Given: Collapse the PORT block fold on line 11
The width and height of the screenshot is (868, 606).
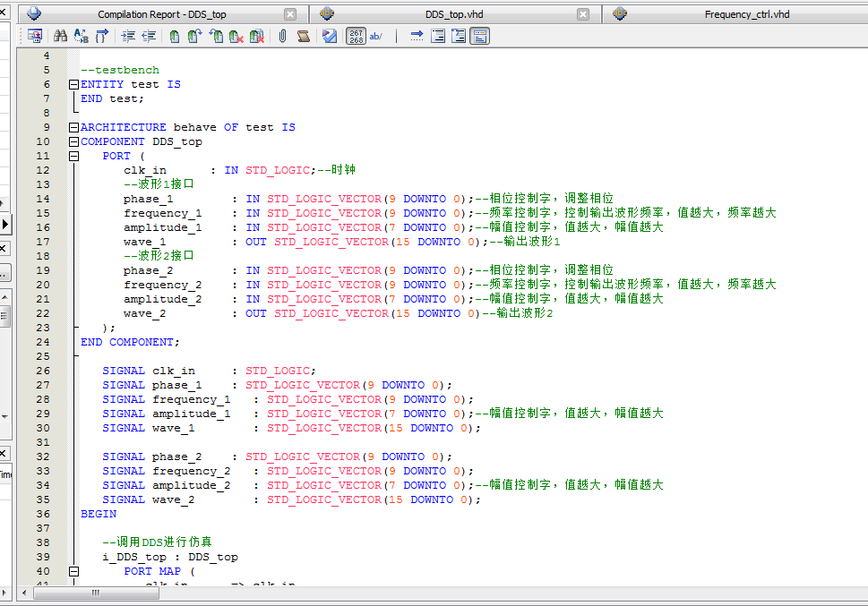Looking at the screenshot, I should point(73,156).
